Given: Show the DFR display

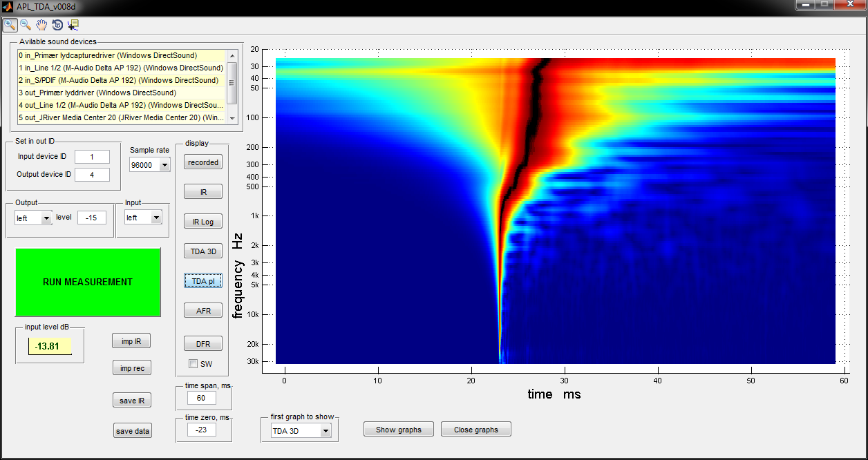Looking at the screenshot, I should click(x=203, y=343).
